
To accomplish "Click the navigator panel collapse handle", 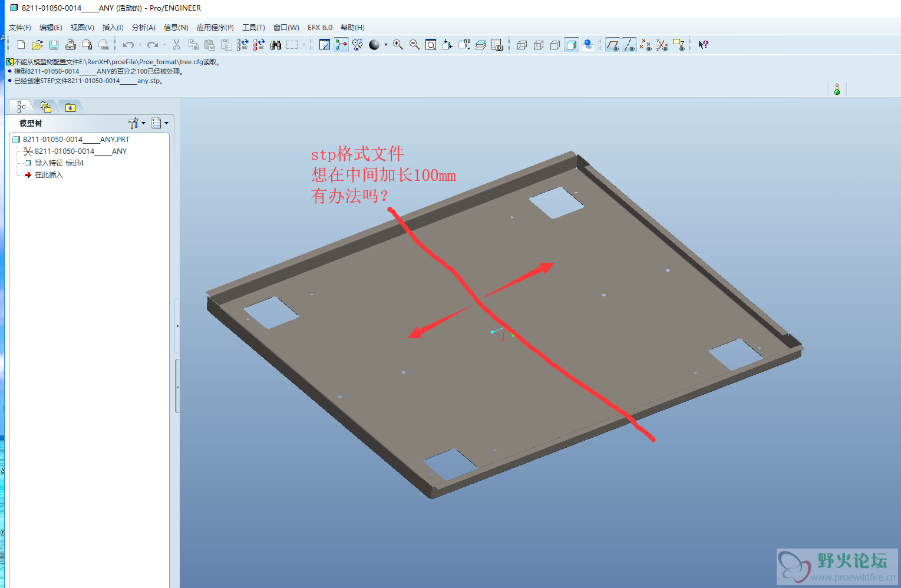I will pos(177,386).
